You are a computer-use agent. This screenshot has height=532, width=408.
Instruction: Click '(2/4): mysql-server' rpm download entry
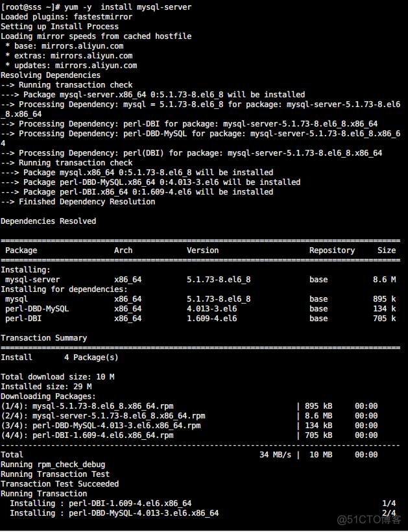tap(103, 416)
